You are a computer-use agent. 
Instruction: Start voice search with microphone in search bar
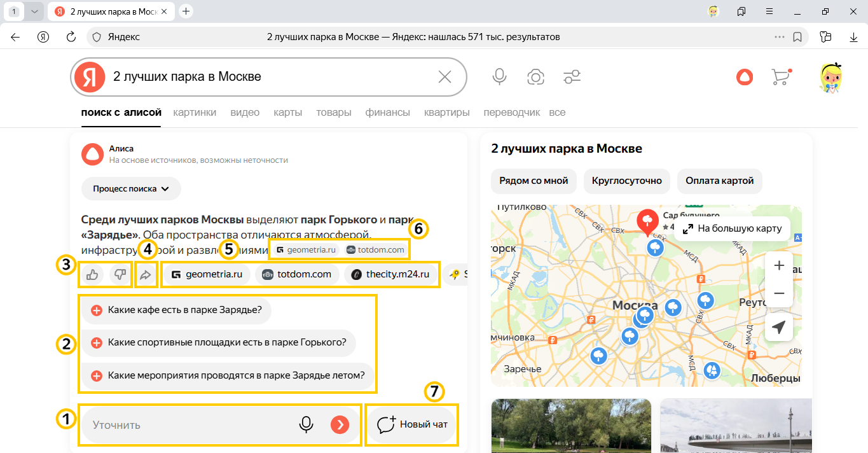pyautogui.click(x=500, y=77)
